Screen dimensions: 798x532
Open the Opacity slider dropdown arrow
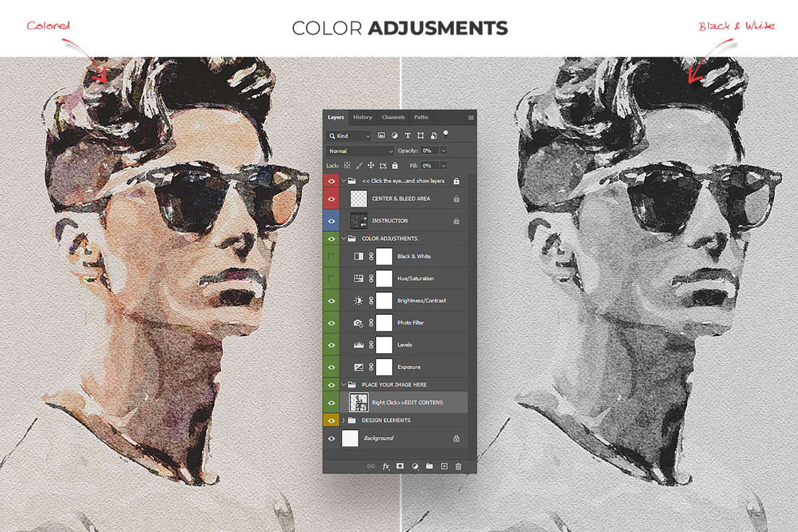(x=444, y=151)
